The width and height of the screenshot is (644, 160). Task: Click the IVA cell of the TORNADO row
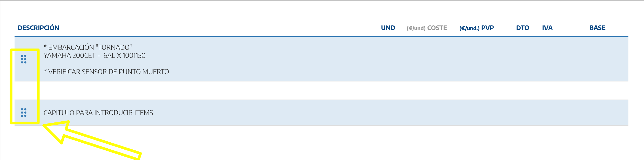[547, 59]
